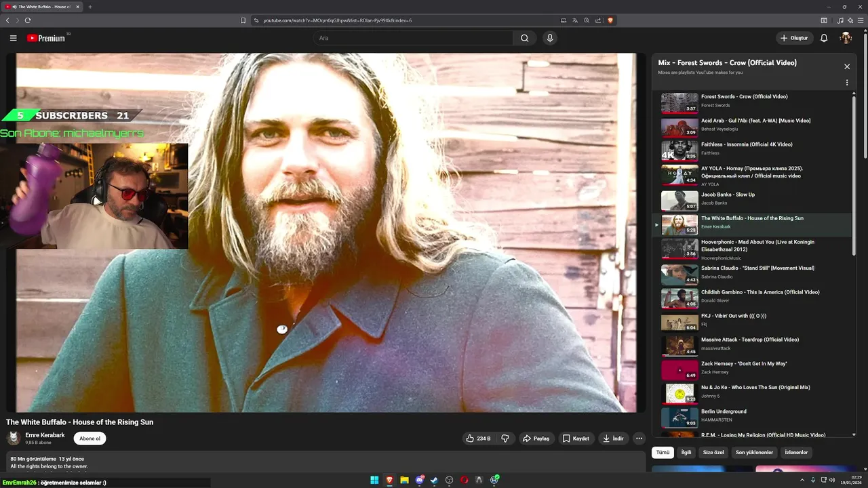Viewport: 868px width, 488px height.
Task: Bookmark this page in address bar
Action: tap(243, 20)
